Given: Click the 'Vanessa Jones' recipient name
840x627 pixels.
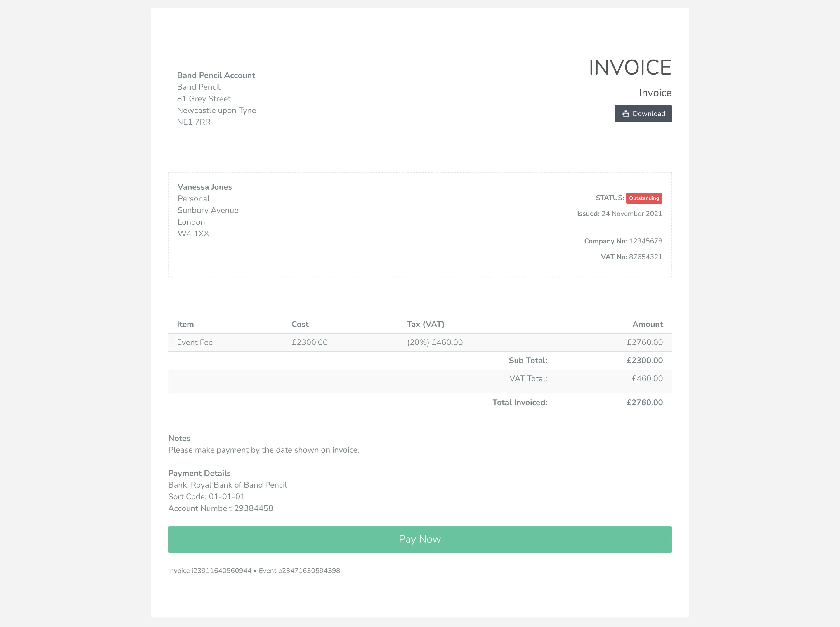Looking at the screenshot, I should 204,187.
